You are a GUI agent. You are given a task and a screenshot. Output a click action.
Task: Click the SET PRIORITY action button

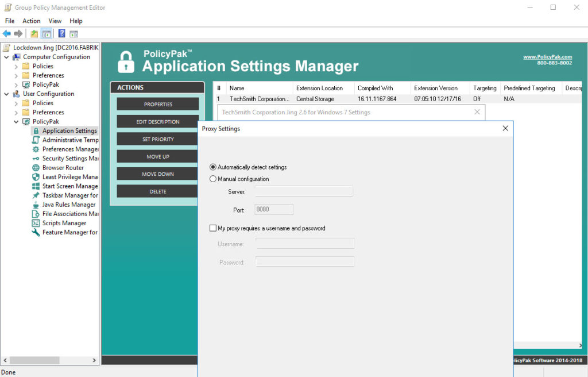pyautogui.click(x=158, y=139)
